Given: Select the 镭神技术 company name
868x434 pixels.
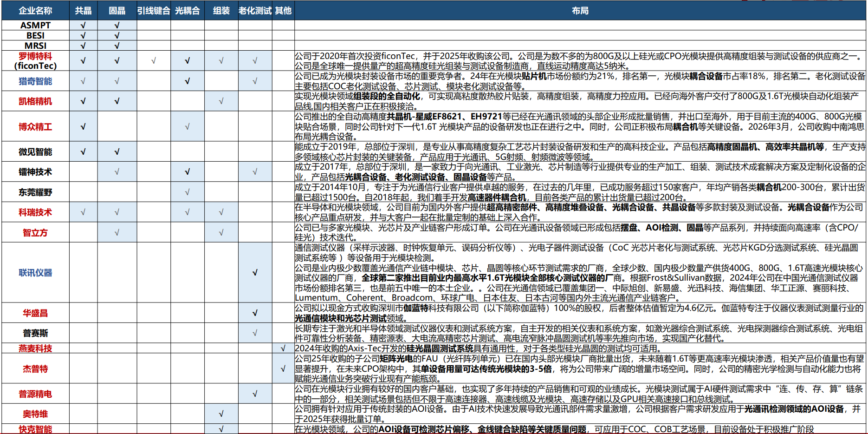Looking at the screenshot, I should point(35,172).
